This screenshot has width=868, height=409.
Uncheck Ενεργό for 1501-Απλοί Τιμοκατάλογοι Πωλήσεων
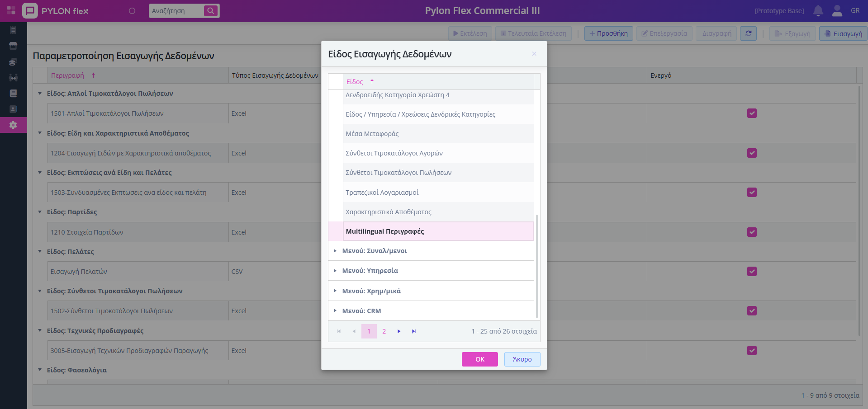click(x=752, y=113)
